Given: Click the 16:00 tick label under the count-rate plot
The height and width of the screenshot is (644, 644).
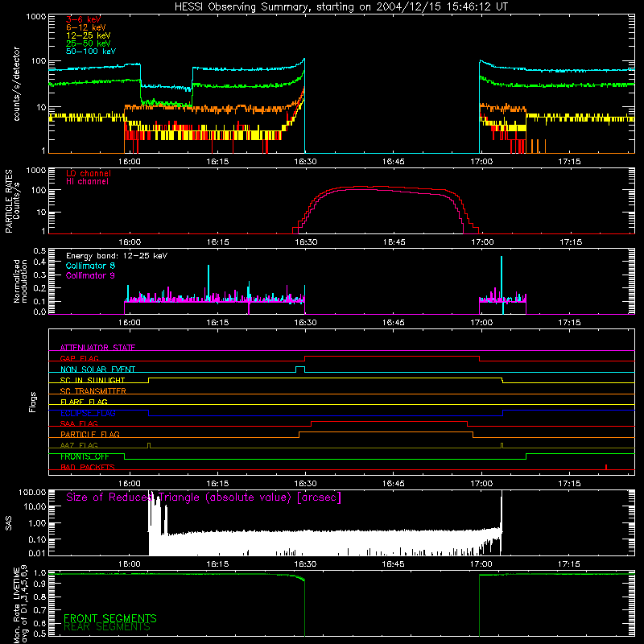Looking at the screenshot, I should 130,162.
